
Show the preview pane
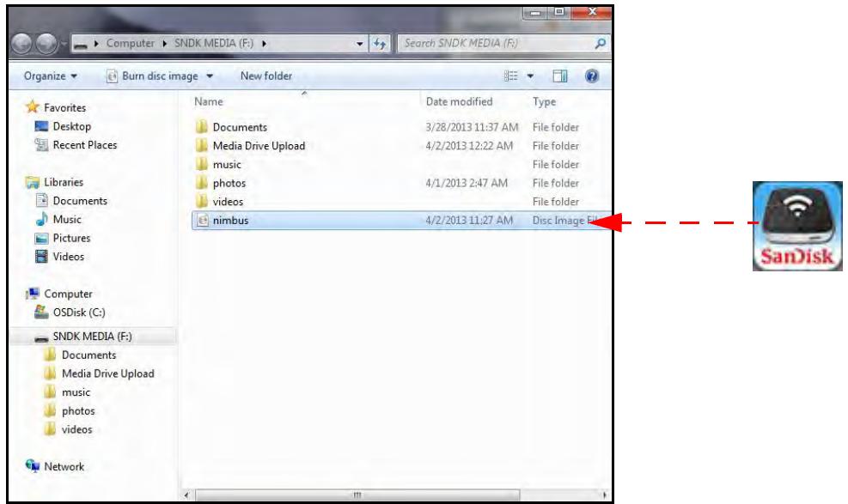tap(559, 76)
